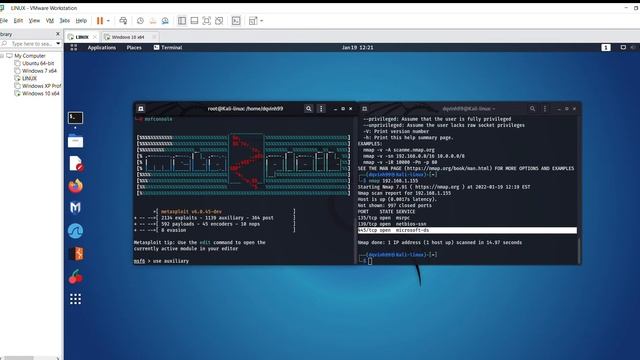640x360 pixels.
Task: Launch Firefox from the dock
Action: [76, 186]
